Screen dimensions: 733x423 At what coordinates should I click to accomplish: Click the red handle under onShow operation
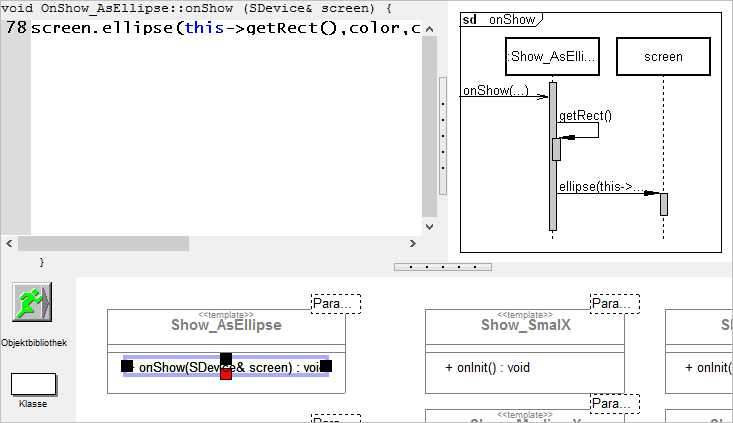coord(226,374)
